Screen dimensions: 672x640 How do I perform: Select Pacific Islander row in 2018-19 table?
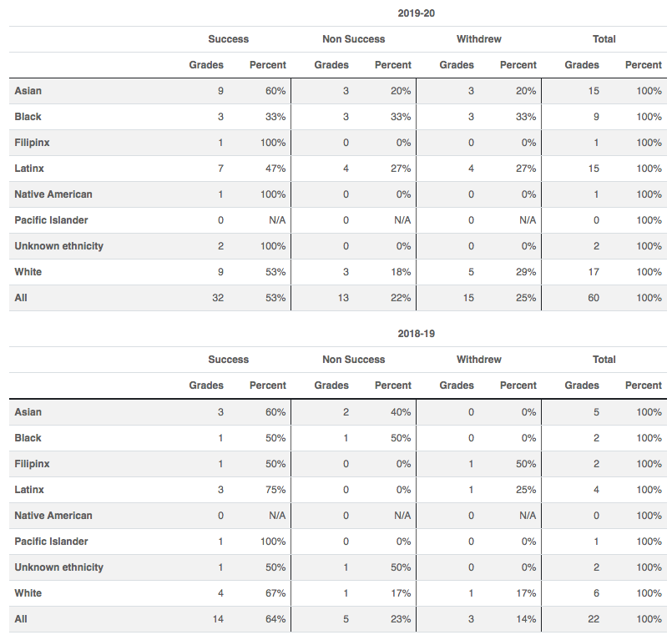click(x=51, y=542)
